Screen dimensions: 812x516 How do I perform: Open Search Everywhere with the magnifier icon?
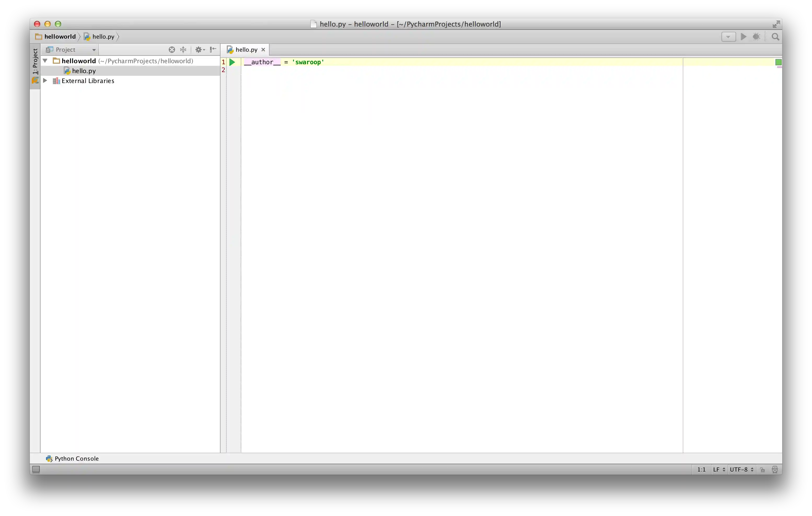click(775, 37)
